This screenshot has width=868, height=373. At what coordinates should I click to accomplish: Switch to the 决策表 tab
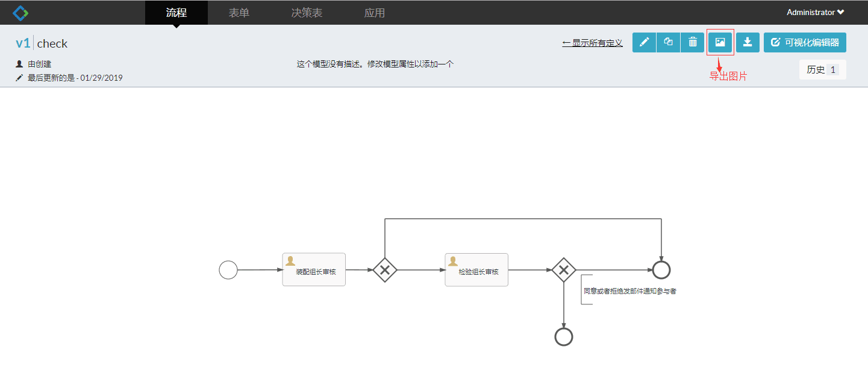[x=307, y=12]
